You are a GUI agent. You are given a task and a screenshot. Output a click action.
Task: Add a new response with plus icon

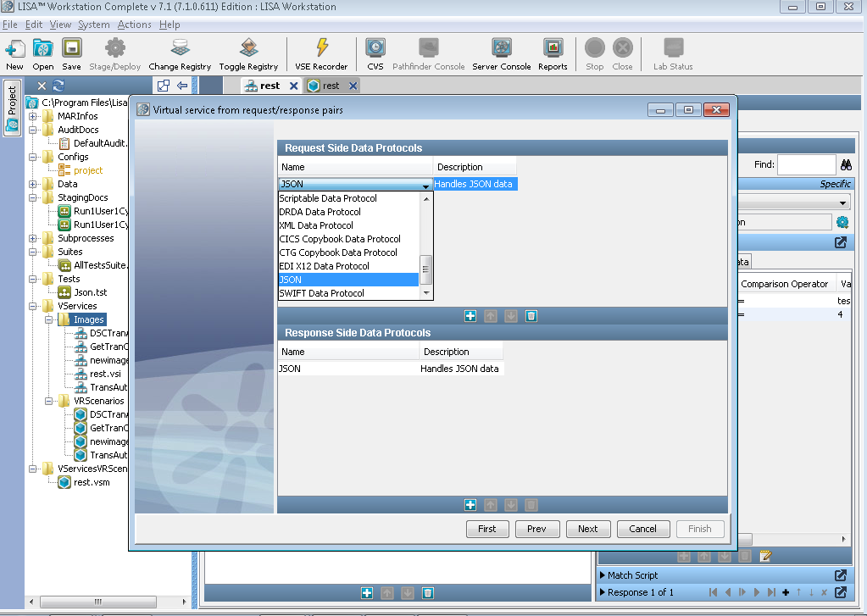[x=785, y=593]
